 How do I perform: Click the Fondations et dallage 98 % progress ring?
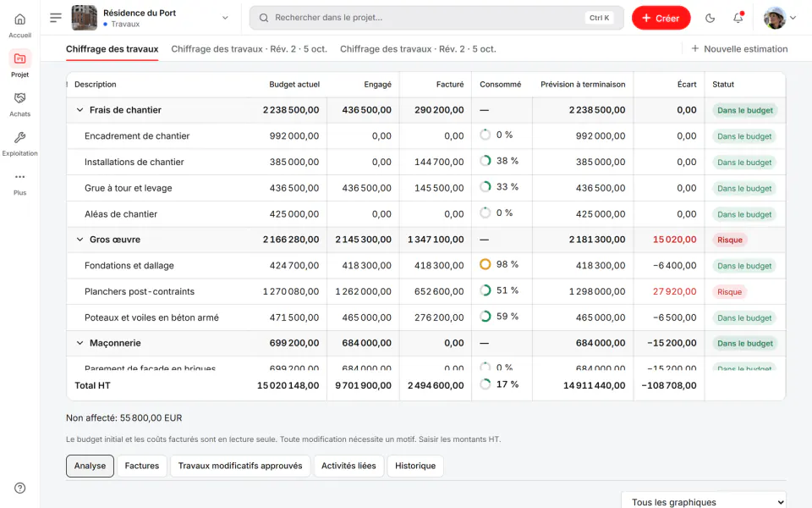pos(486,264)
